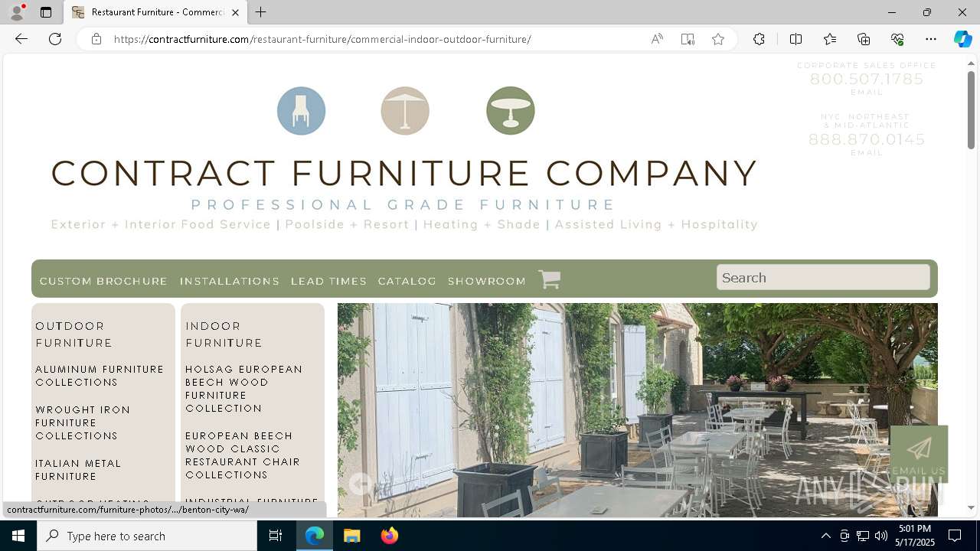Click the beige umbrella icon
The image size is (980, 551).
point(405,111)
